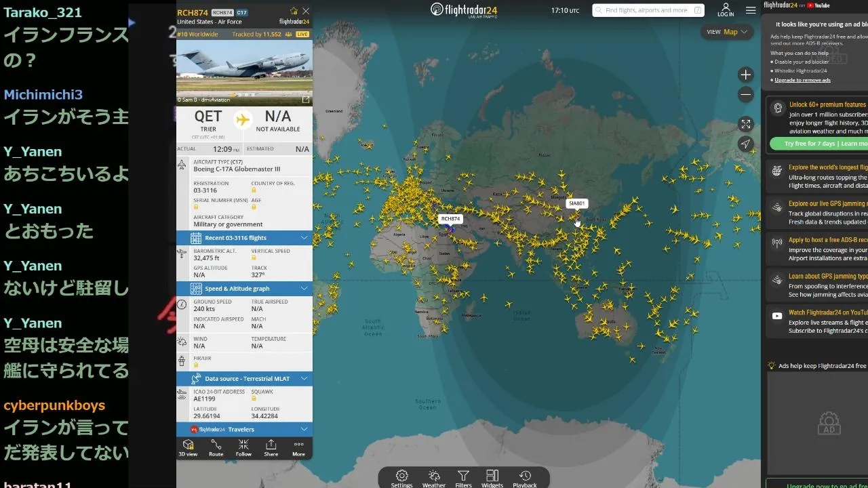Collapse the Speed & Altitude graph section
Screen dimensions: 868x488
[x=244, y=289]
